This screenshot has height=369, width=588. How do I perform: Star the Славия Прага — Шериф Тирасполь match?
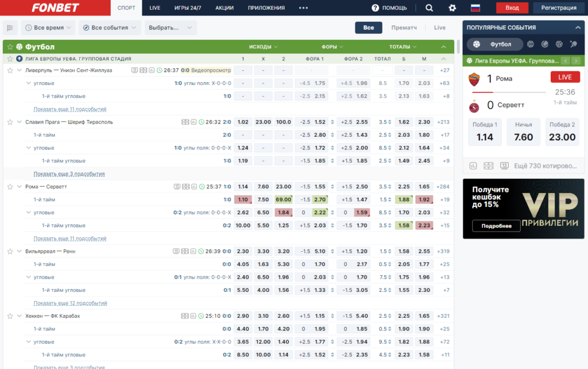(x=10, y=122)
